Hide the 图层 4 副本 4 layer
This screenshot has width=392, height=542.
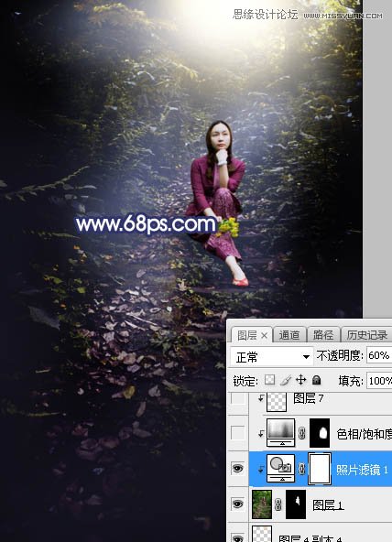238,537
